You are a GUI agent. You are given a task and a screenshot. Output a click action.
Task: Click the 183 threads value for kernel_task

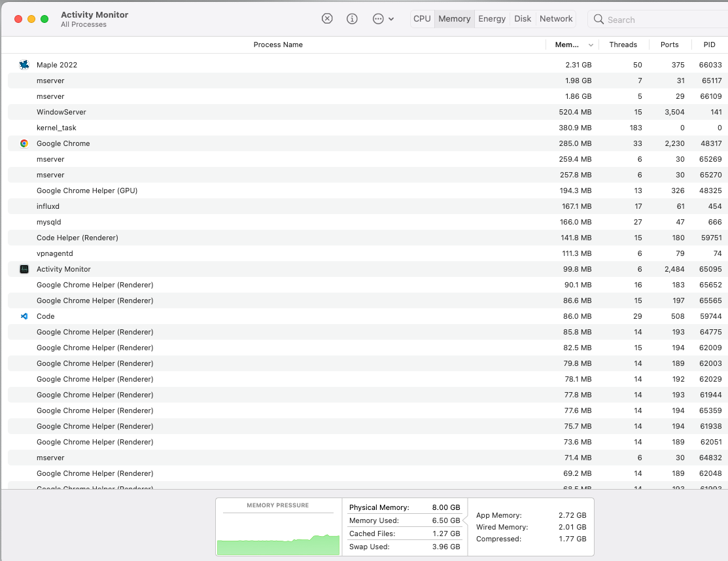tap(636, 128)
